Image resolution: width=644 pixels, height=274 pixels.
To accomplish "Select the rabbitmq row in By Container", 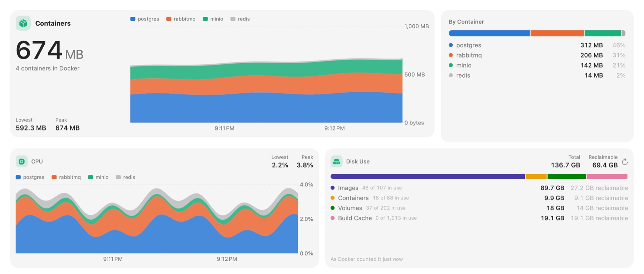I will click(537, 55).
